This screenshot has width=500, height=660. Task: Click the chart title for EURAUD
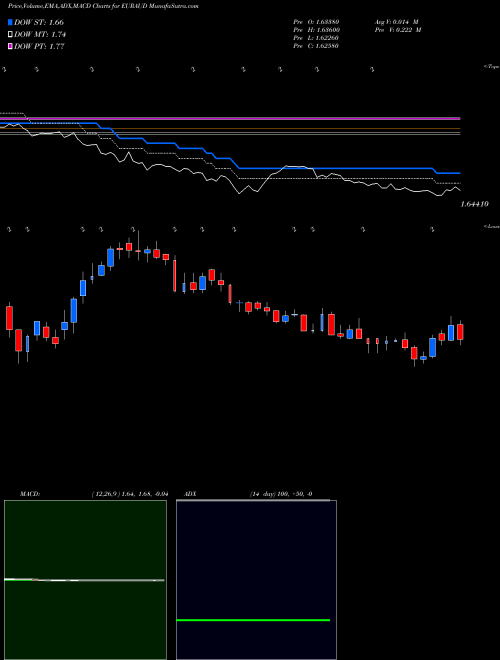click(x=103, y=6)
